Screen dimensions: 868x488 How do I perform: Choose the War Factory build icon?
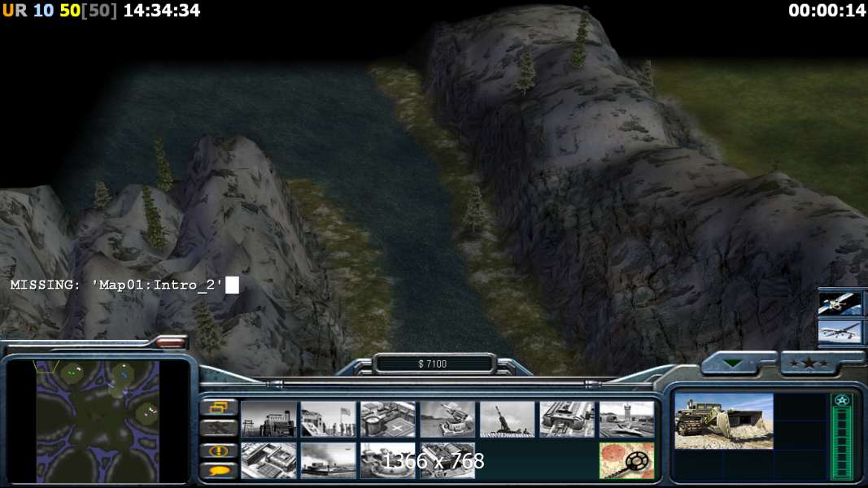[567, 420]
